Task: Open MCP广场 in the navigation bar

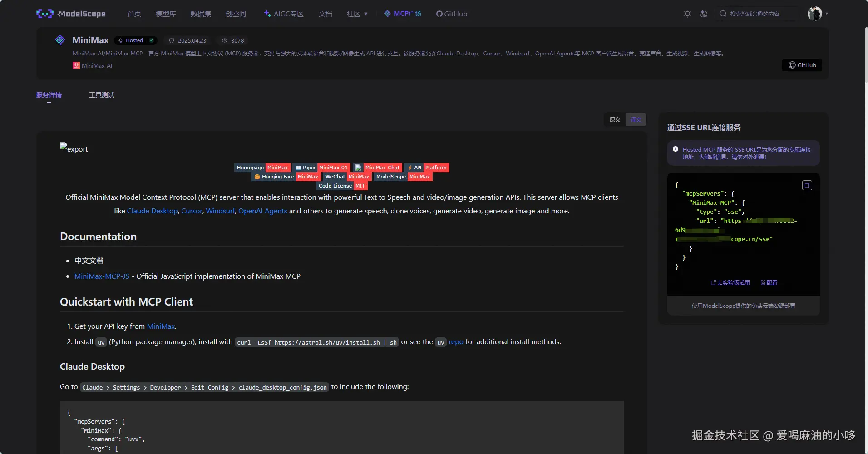Action: pos(403,14)
